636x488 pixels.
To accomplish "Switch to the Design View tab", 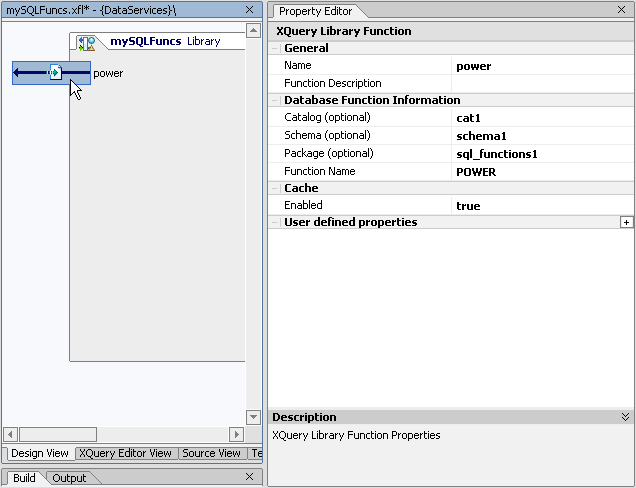I will click(39, 453).
